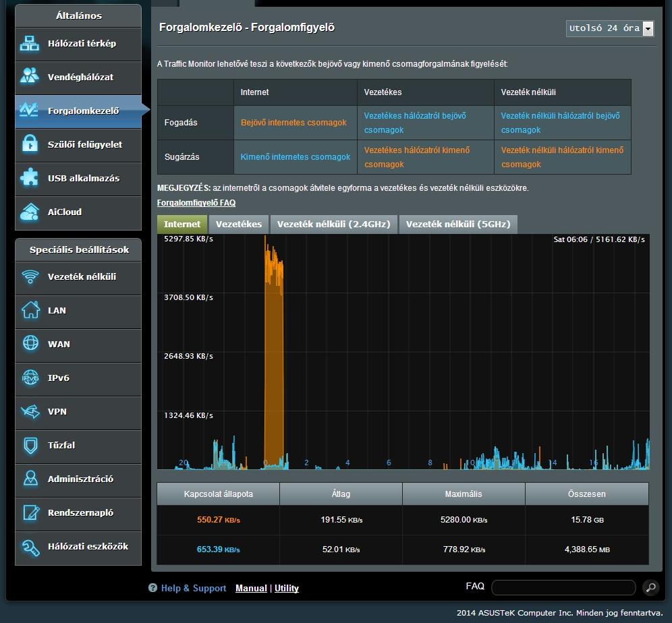Switch to Vezeték nélküli (5GHz) tab
Viewport: 672px width, 623px height.
458,224
